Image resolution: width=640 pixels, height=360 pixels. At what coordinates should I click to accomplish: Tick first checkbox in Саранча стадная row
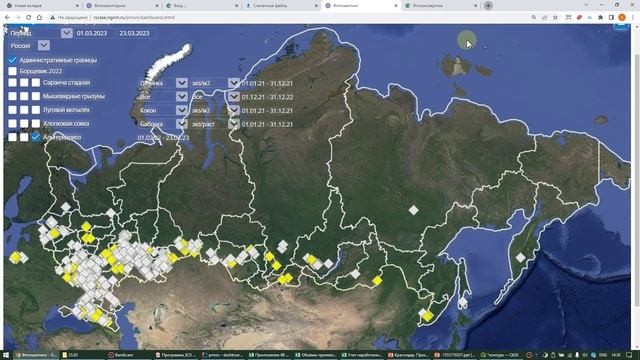13,82
